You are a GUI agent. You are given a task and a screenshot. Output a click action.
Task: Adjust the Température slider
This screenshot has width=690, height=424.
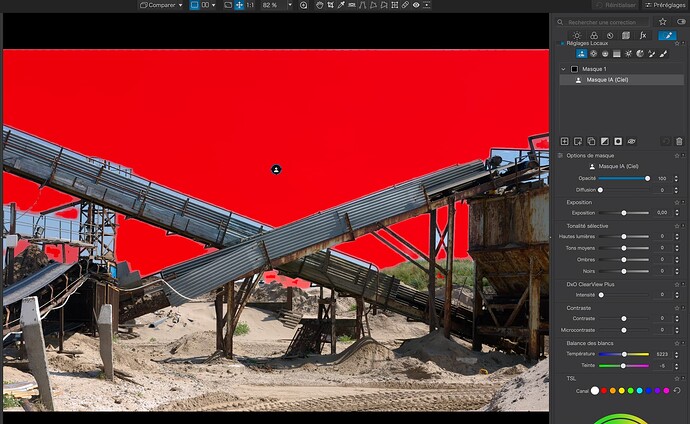point(624,354)
